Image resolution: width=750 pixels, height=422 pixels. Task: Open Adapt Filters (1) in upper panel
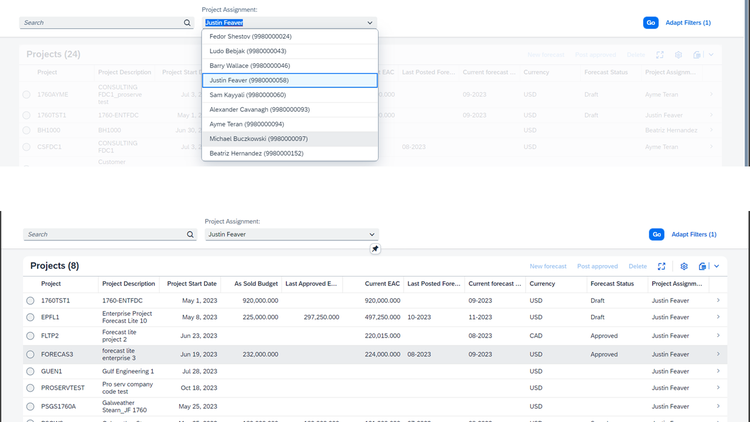click(x=688, y=22)
